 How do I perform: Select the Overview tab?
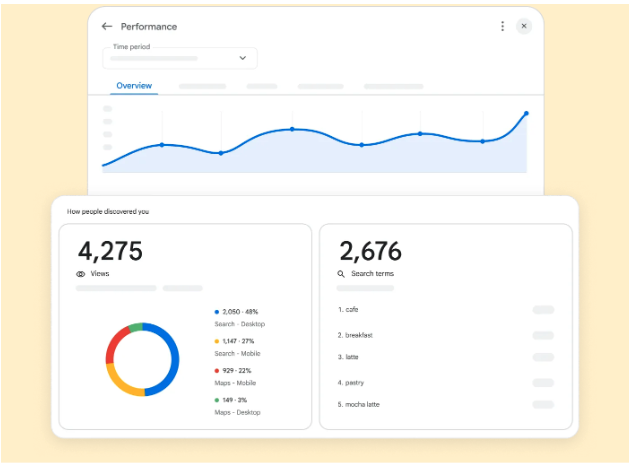[x=134, y=86]
